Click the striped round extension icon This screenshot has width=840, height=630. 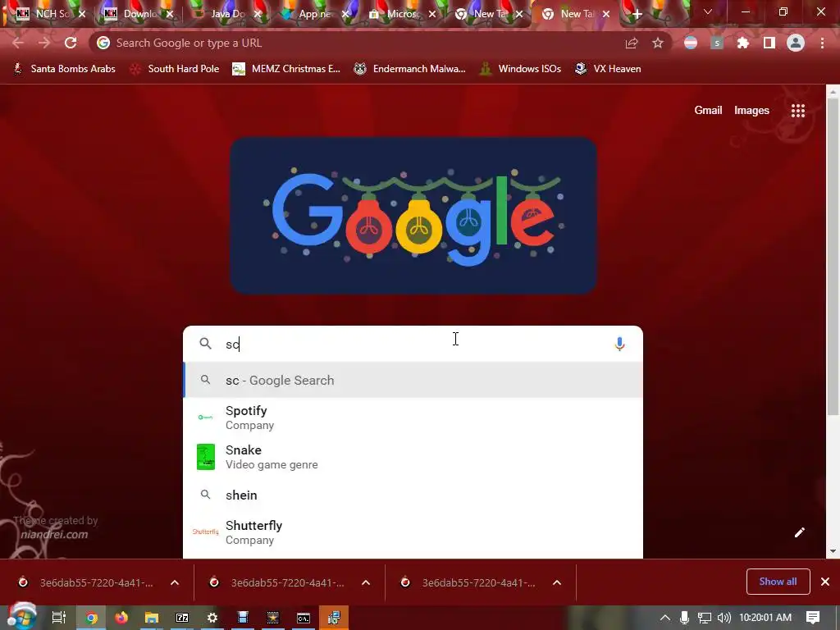(x=691, y=43)
